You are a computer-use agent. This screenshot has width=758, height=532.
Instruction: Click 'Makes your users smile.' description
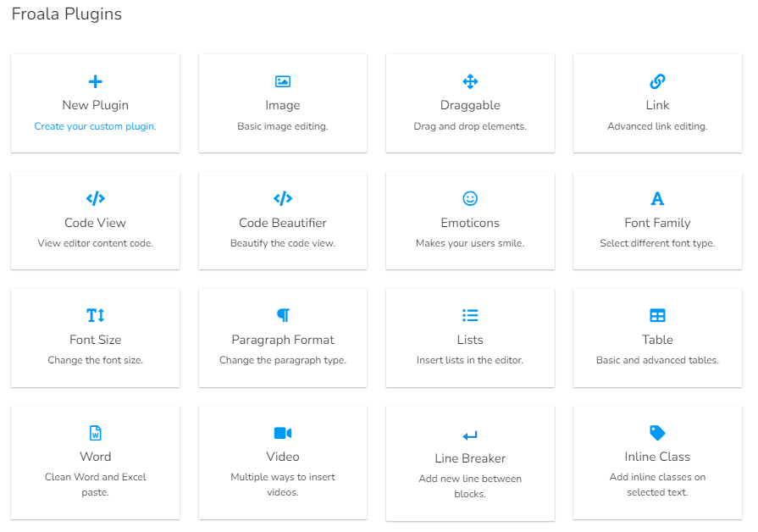(x=470, y=243)
